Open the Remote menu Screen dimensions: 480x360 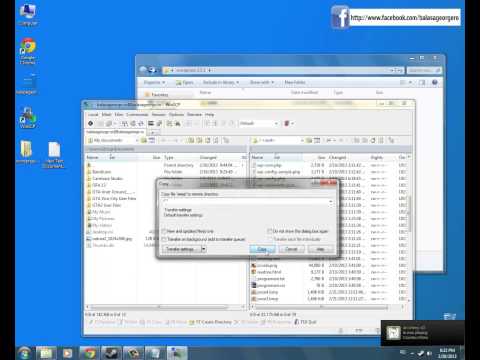click(194, 114)
